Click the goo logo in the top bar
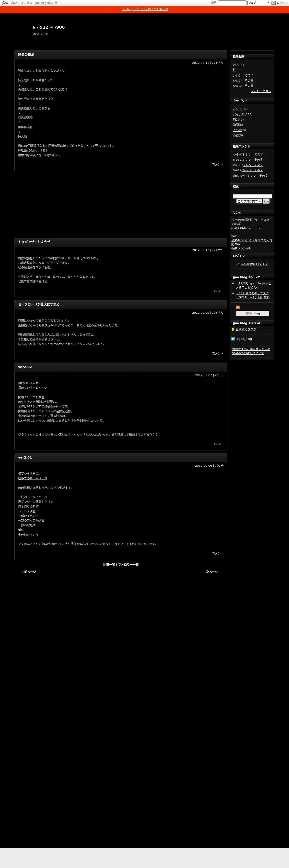Viewport: 289px width, 868px height. click(5, 3)
